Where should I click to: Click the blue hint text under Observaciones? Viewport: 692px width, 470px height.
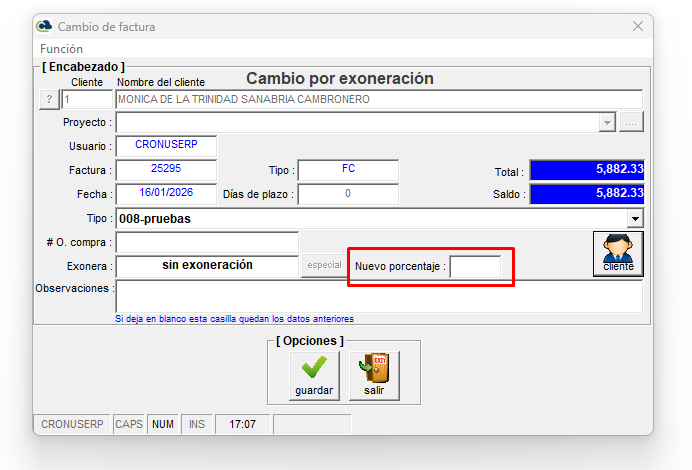point(234,319)
